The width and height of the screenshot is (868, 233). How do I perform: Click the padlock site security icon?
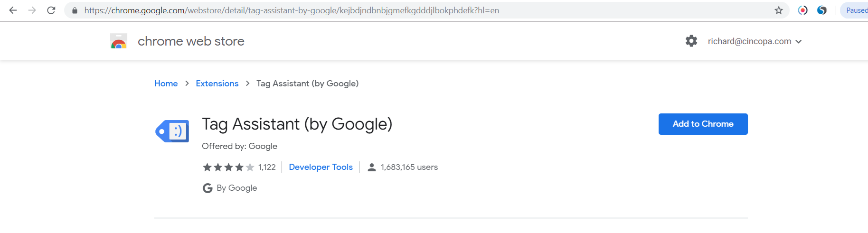tap(75, 10)
